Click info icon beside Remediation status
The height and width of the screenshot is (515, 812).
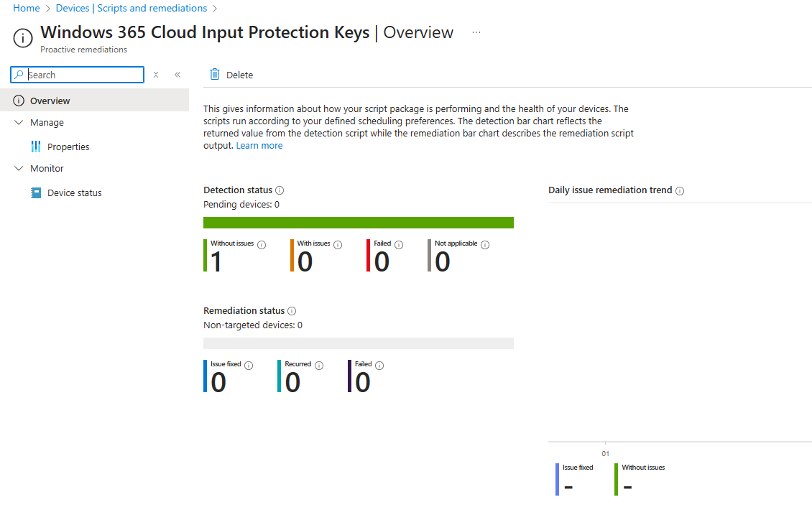pyautogui.click(x=292, y=311)
